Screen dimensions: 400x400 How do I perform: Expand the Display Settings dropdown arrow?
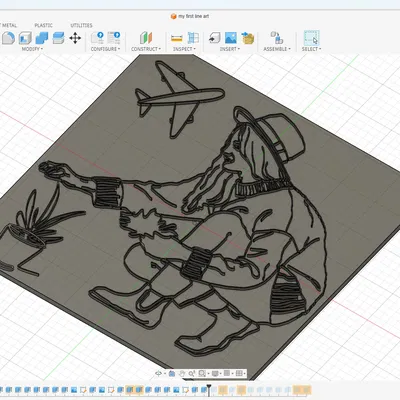click(x=220, y=374)
